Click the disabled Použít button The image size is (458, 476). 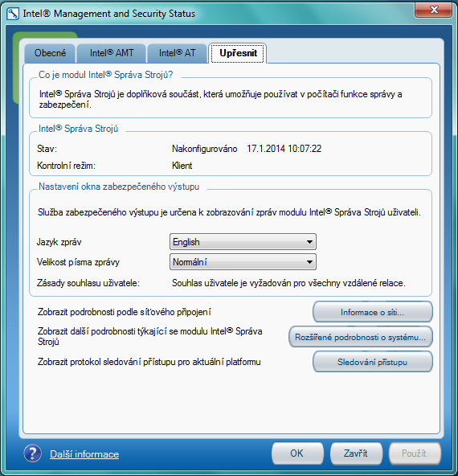coord(415,453)
